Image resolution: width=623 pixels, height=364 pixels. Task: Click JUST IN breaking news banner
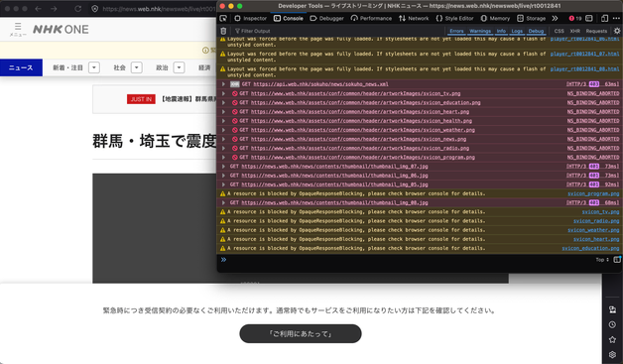[x=141, y=99]
